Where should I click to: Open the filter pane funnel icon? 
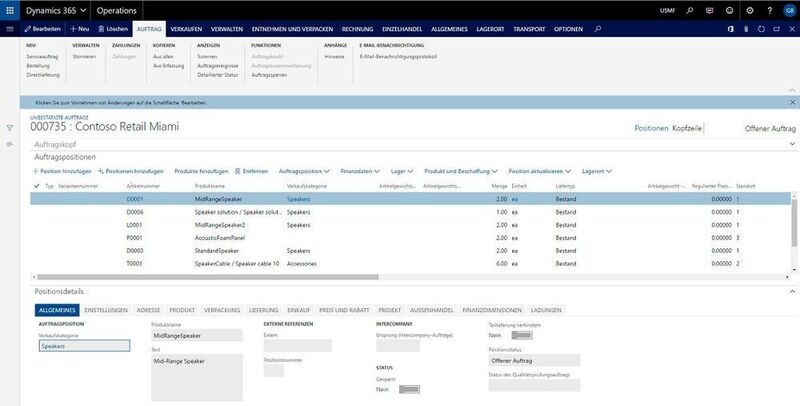click(10, 128)
